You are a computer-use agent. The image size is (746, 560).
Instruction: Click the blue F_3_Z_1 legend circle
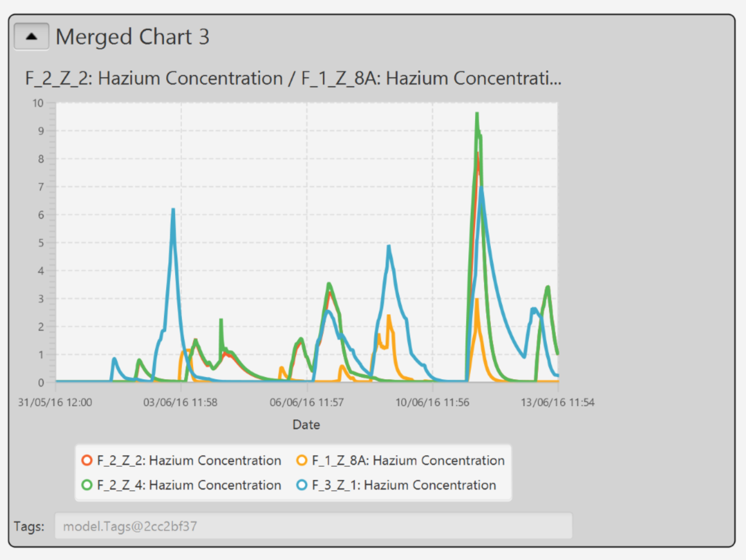(x=302, y=485)
